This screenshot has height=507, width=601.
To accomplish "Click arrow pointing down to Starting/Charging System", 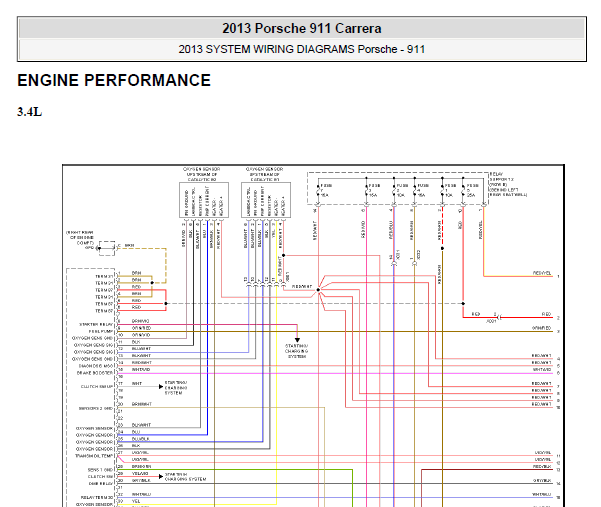I will click(x=297, y=340).
